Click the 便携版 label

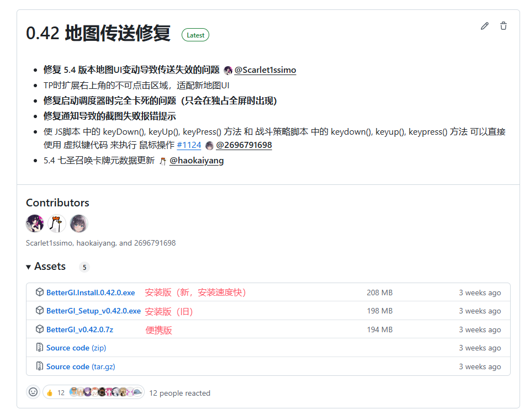(x=158, y=330)
